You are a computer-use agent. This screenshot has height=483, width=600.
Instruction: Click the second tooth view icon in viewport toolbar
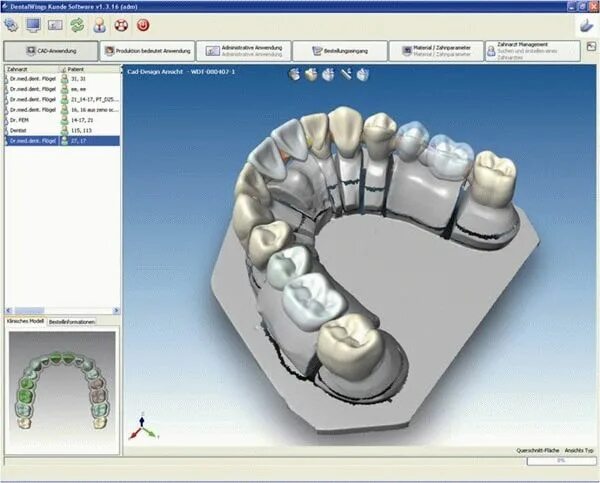click(x=311, y=74)
